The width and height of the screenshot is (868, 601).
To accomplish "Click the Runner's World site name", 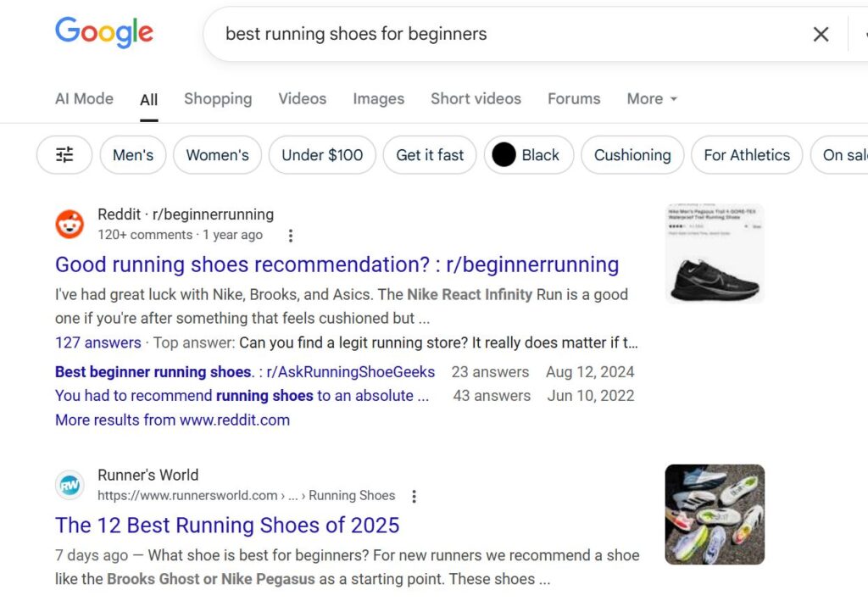I will click(147, 475).
